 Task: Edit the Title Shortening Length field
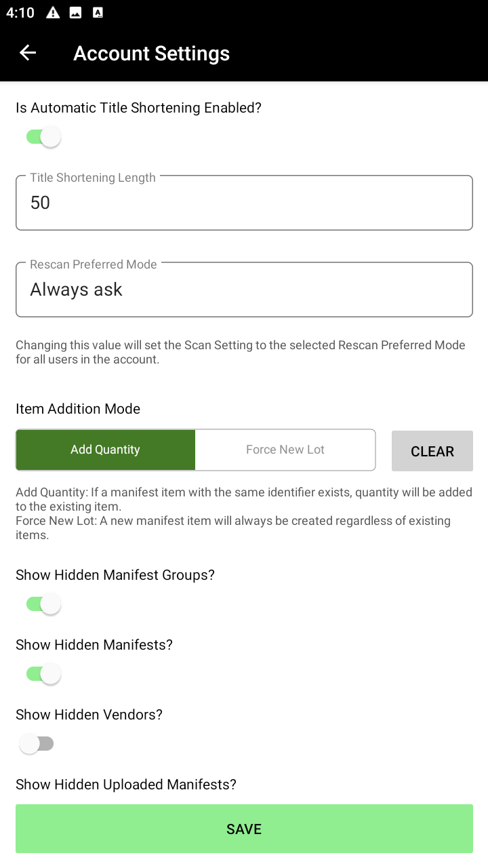[x=244, y=203]
